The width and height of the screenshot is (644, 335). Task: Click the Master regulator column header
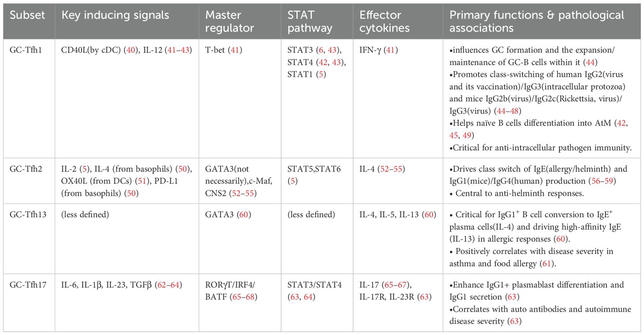[x=229, y=22]
